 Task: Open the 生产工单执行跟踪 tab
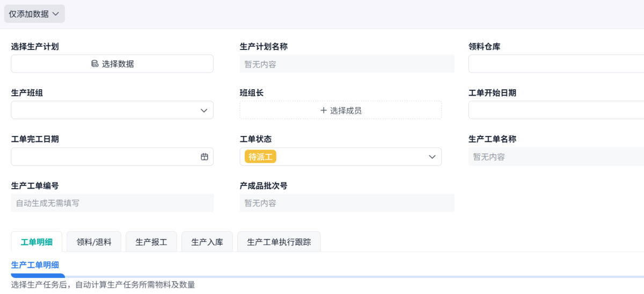pyautogui.click(x=279, y=242)
